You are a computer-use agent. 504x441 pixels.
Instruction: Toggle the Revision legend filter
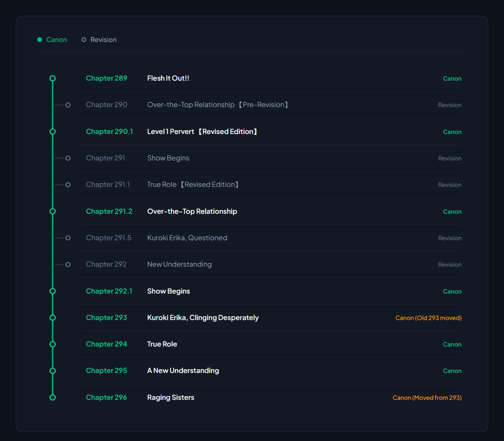99,39
